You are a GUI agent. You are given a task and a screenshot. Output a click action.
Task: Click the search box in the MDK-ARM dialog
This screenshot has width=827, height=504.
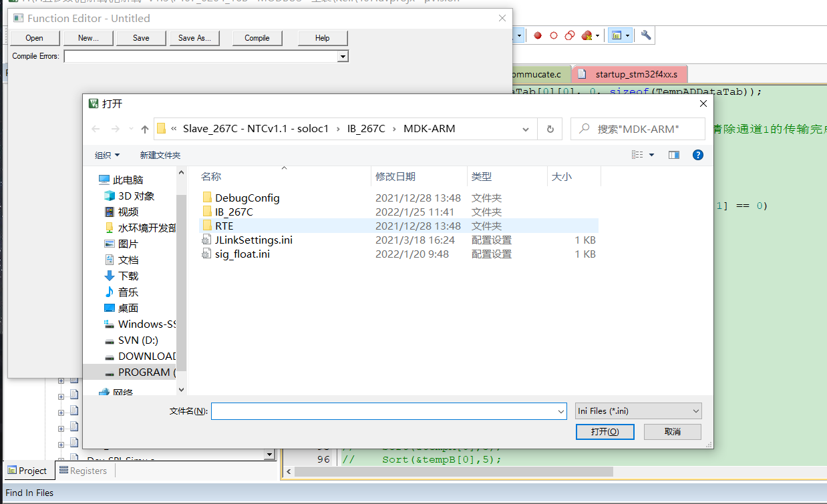point(637,128)
